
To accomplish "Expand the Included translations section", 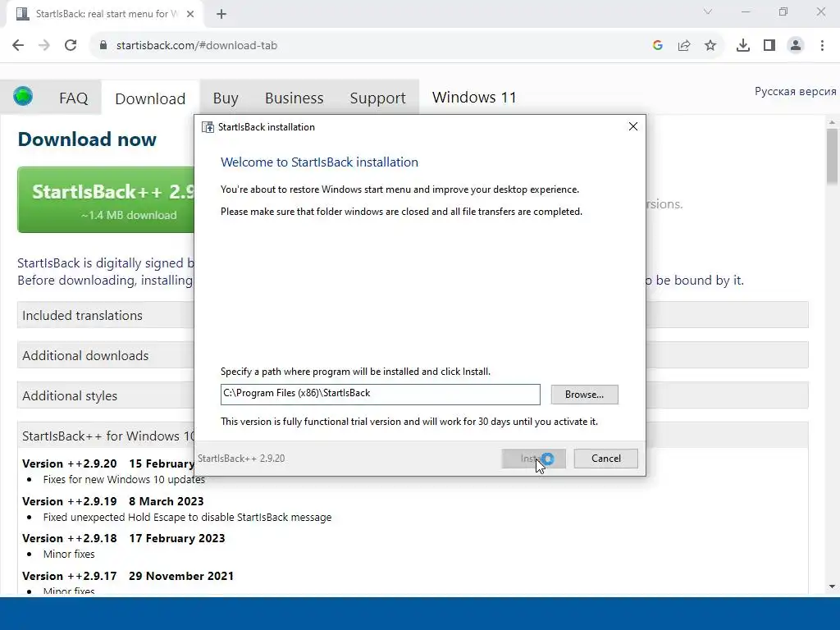I will tap(106, 315).
